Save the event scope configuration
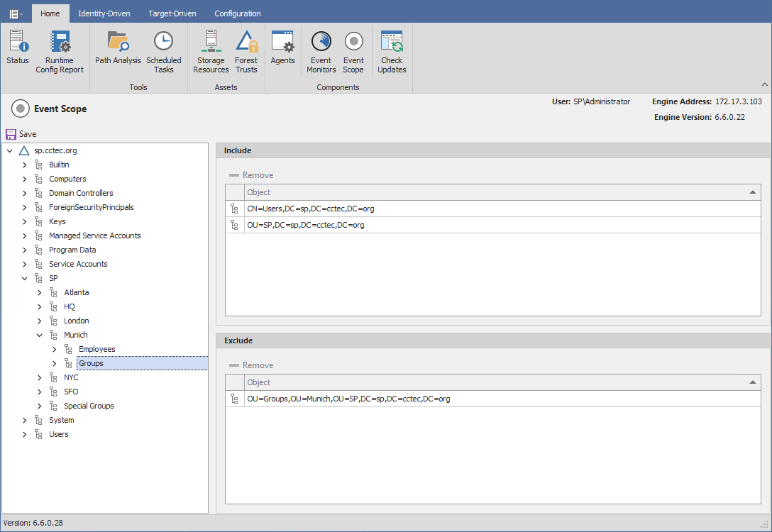 coord(21,134)
